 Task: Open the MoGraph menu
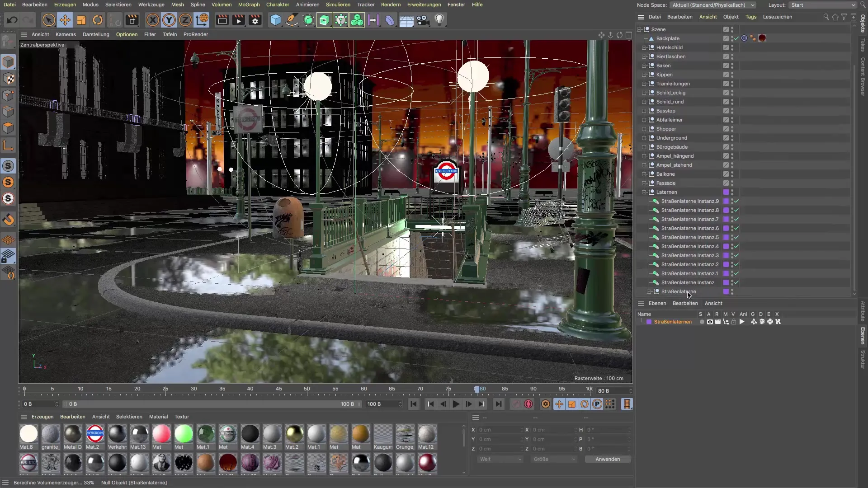coord(249,5)
